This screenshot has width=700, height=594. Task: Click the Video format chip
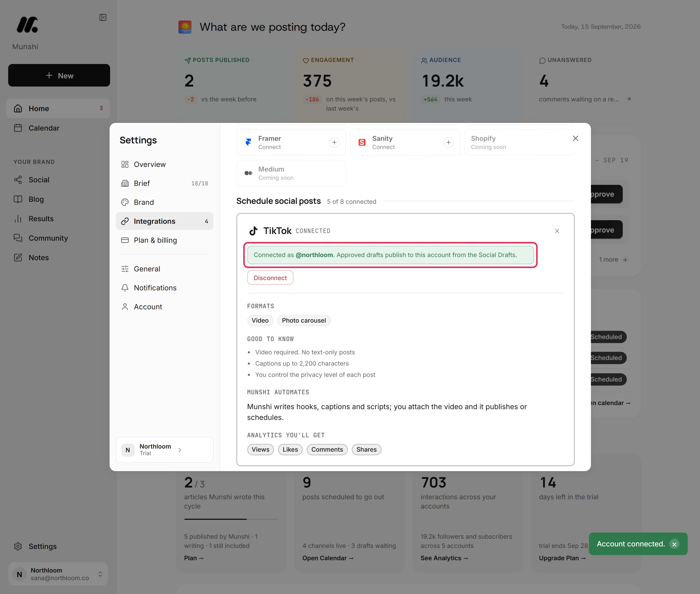pos(260,321)
